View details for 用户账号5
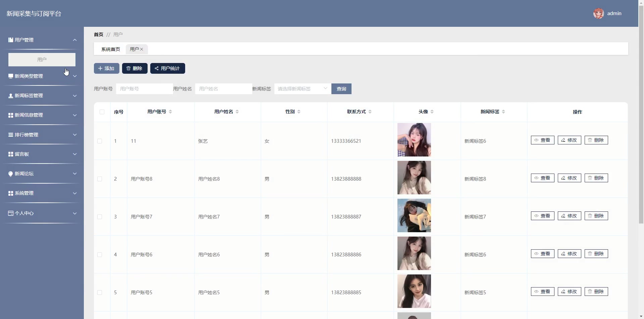This screenshot has width=644, height=319. [543, 292]
